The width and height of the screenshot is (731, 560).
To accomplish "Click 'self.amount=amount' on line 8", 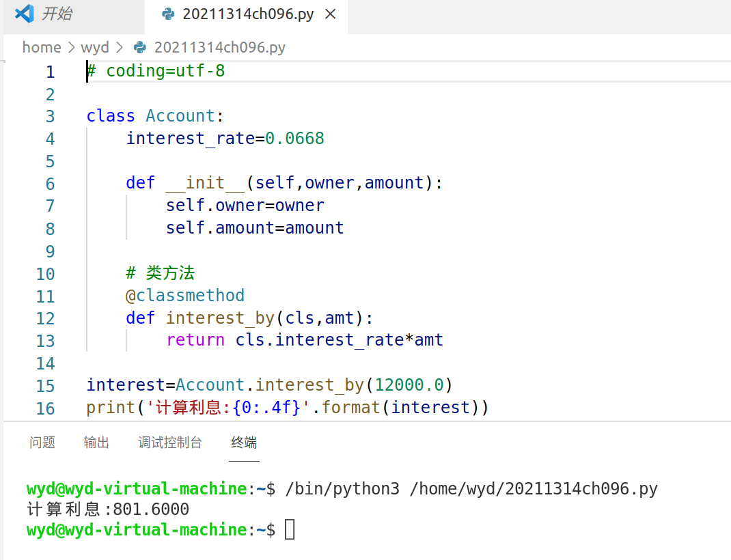I will click(x=255, y=228).
